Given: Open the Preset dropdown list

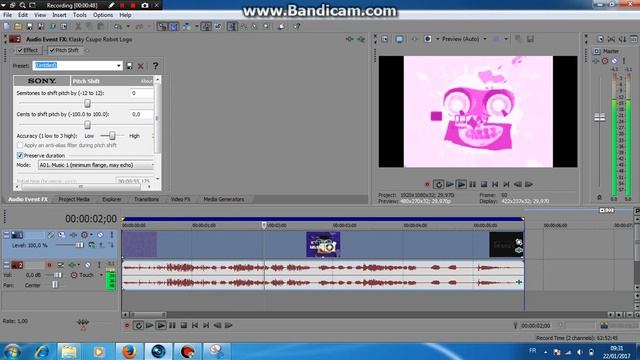Looking at the screenshot, I should point(118,66).
